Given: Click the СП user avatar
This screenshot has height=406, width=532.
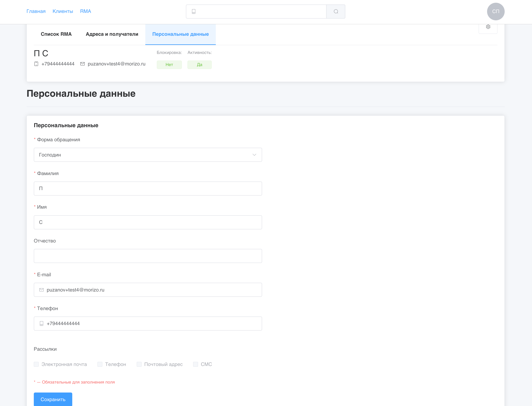Looking at the screenshot, I should click(x=495, y=11).
